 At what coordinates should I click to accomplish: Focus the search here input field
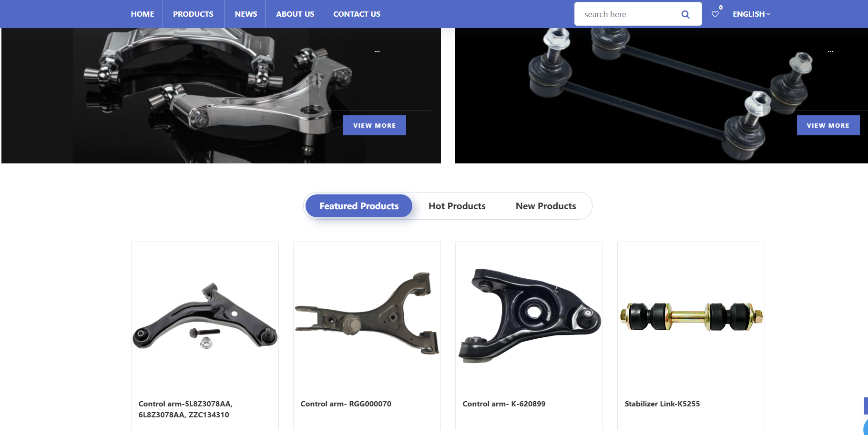point(627,14)
